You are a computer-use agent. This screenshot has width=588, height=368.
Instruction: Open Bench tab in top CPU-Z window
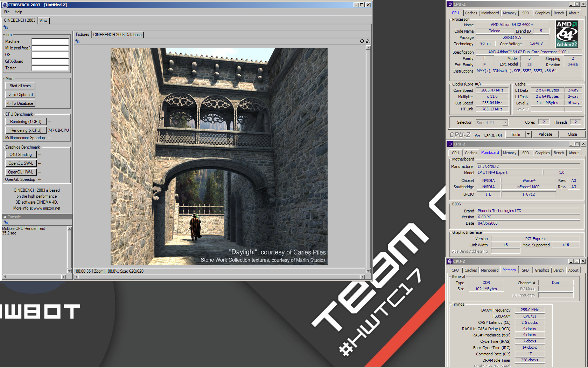559,13
